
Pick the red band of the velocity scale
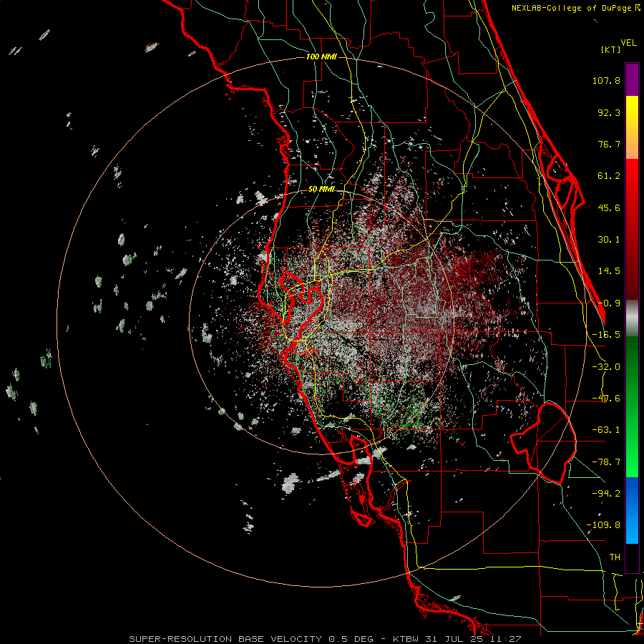pos(632,229)
